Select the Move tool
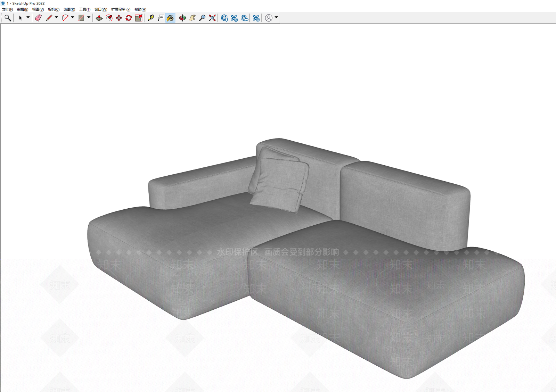556x392 pixels. (x=119, y=18)
